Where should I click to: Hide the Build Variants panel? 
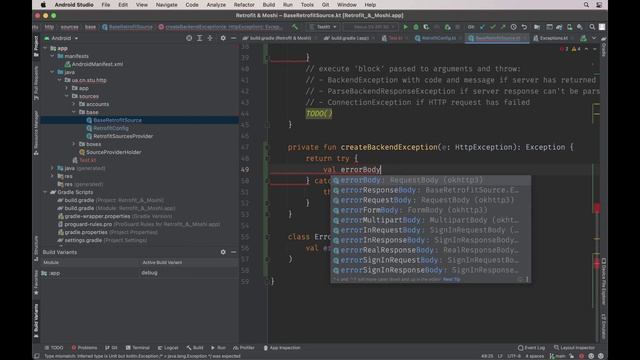(233, 252)
